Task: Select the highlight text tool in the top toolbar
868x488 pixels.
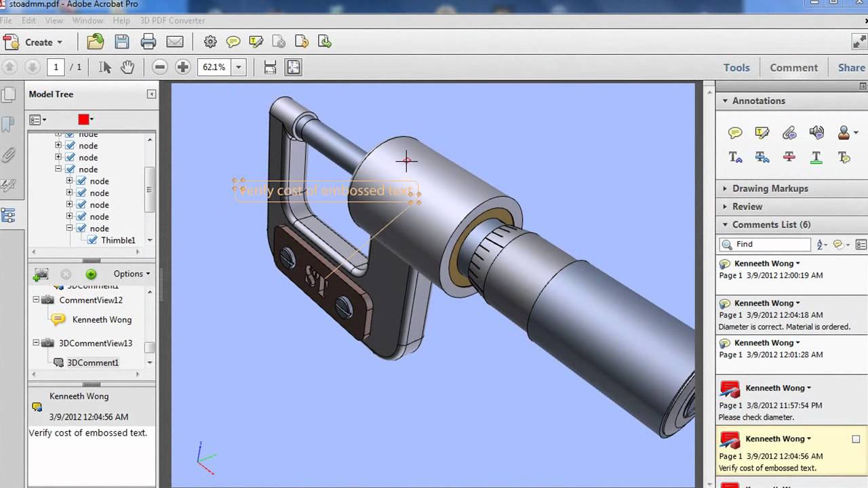Action: coord(256,42)
